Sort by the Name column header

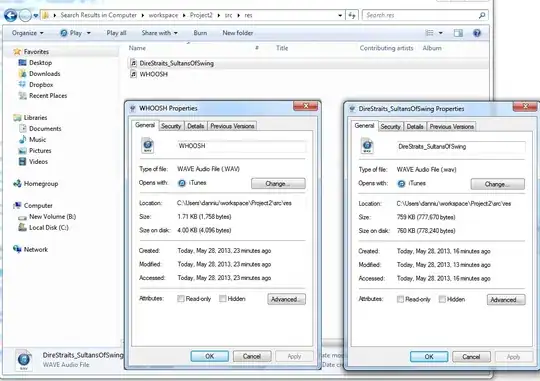point(137,48)
